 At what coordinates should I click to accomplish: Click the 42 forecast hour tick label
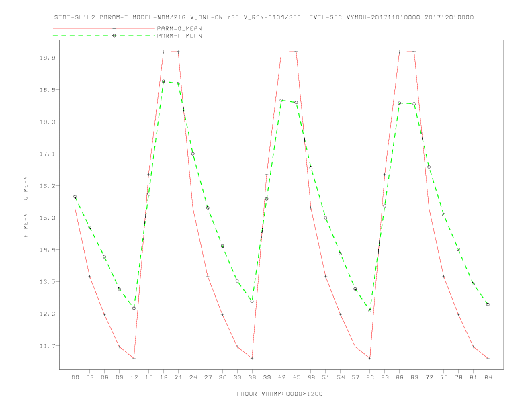[x=281, y=377]
